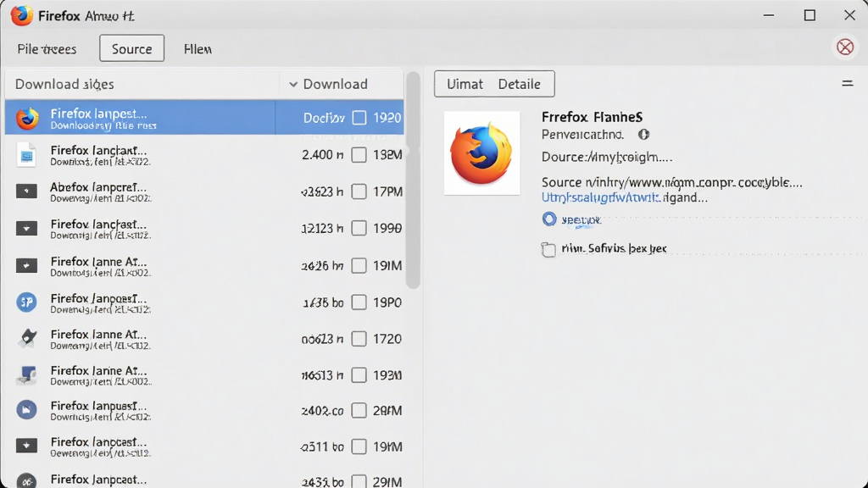Click the Firefox icon in the selected row
The image size is (868, 488).
point(27,118)
